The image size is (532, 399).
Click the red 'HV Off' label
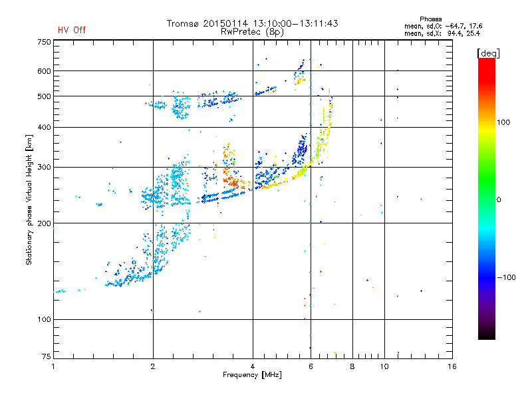coord(72,30)
